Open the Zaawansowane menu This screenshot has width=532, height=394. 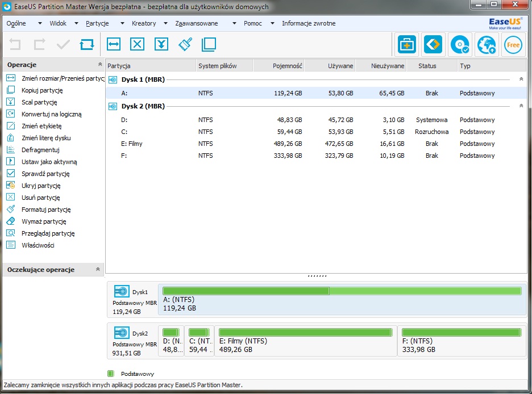point(197,23)
